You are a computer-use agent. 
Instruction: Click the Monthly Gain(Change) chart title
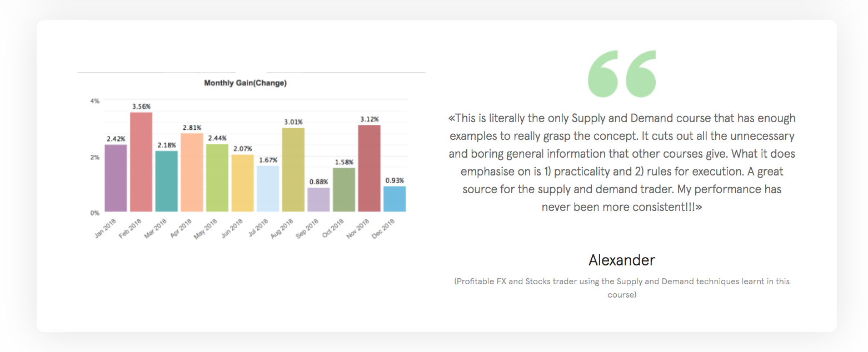click(x=245, y=83)
